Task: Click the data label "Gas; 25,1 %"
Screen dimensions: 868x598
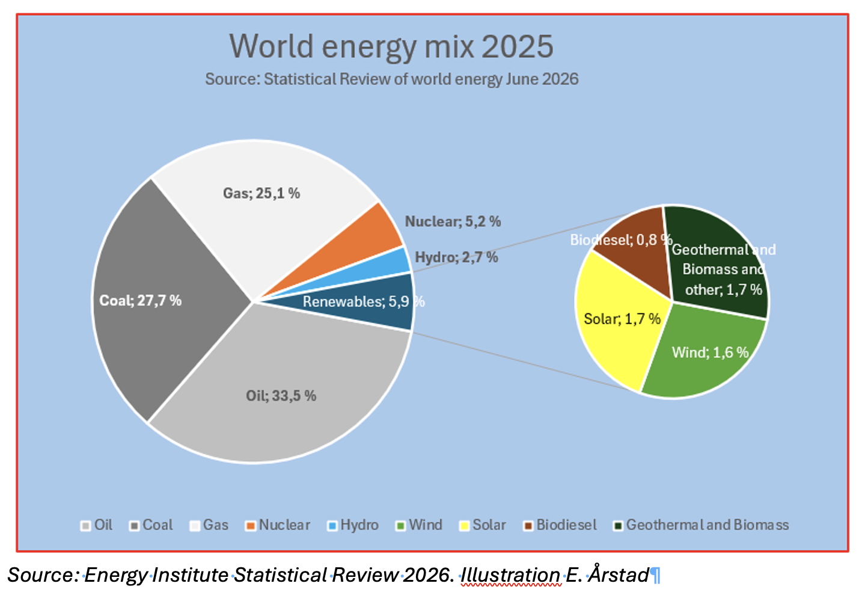Action: (x=261, y=193)
